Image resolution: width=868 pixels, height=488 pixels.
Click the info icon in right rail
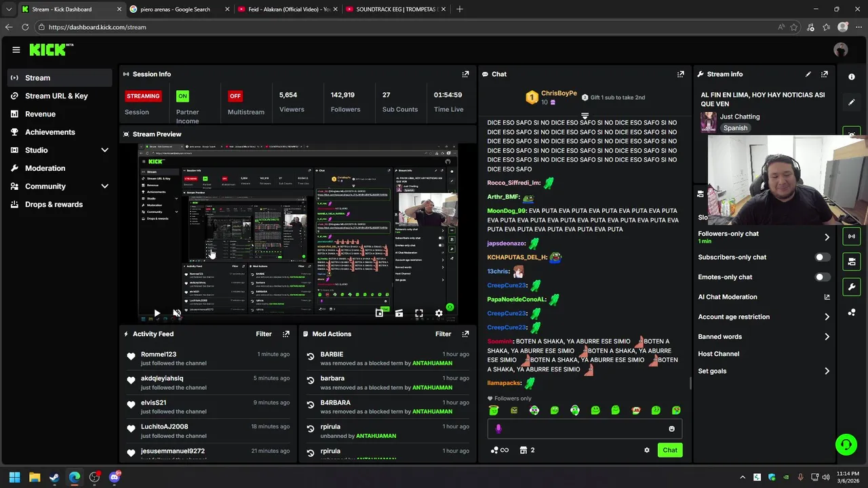pyautogui.click(x=852, y=77)
